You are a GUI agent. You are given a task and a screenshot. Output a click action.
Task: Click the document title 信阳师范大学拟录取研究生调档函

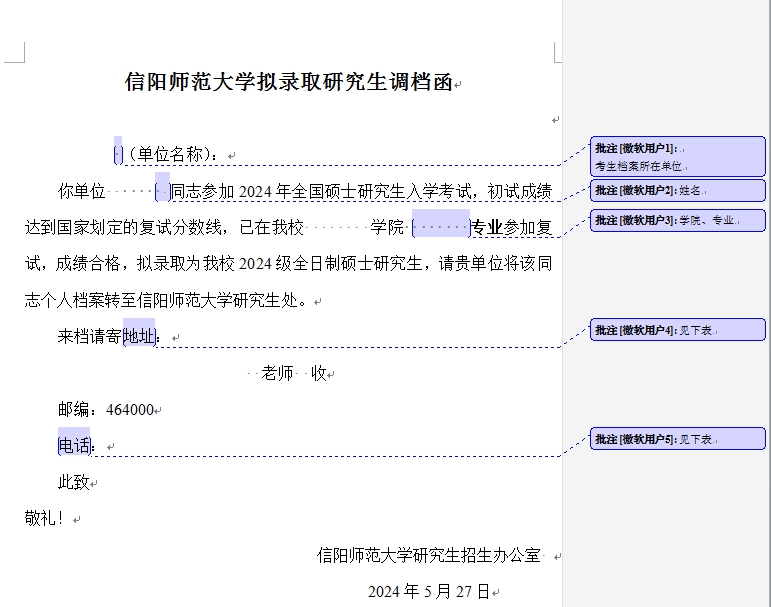tap(289, 82)
